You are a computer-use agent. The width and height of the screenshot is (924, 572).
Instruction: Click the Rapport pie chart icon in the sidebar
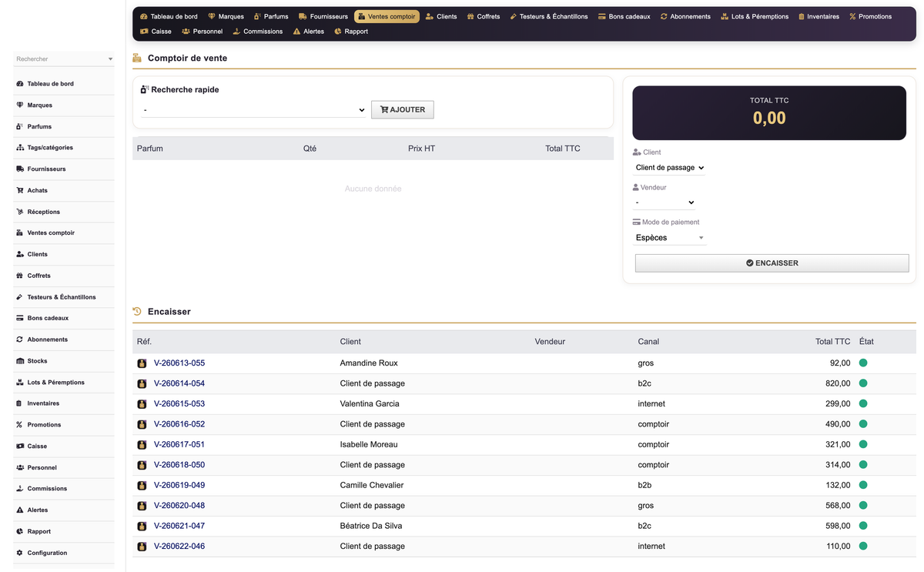click(x=19, y=532)
